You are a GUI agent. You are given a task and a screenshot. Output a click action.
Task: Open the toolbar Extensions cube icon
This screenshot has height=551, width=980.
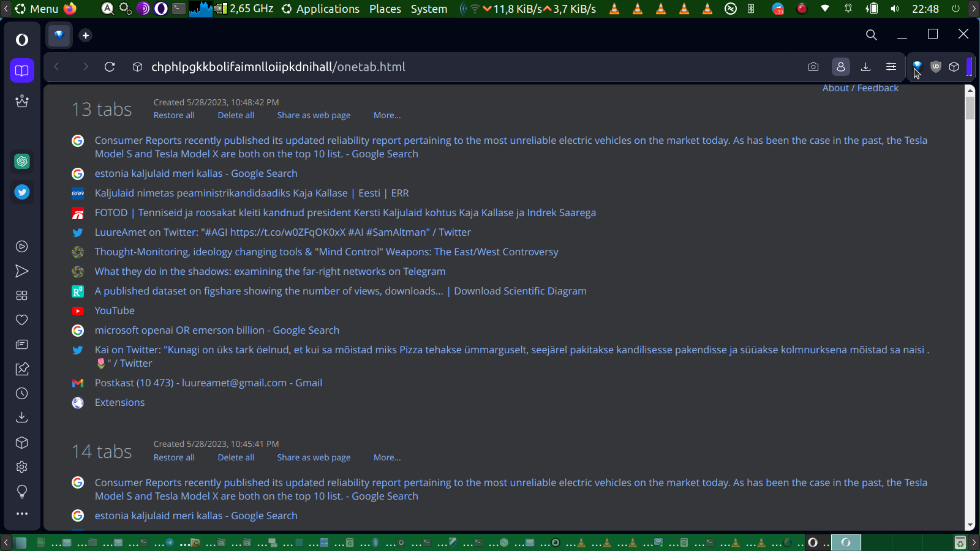click(954, 67)
